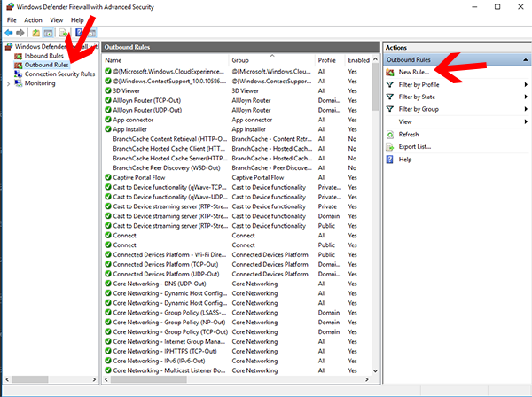Screen dimensions: 532x397
Task: Collapse the Outbound Rules actions section
Action: (x=525, y=60)
